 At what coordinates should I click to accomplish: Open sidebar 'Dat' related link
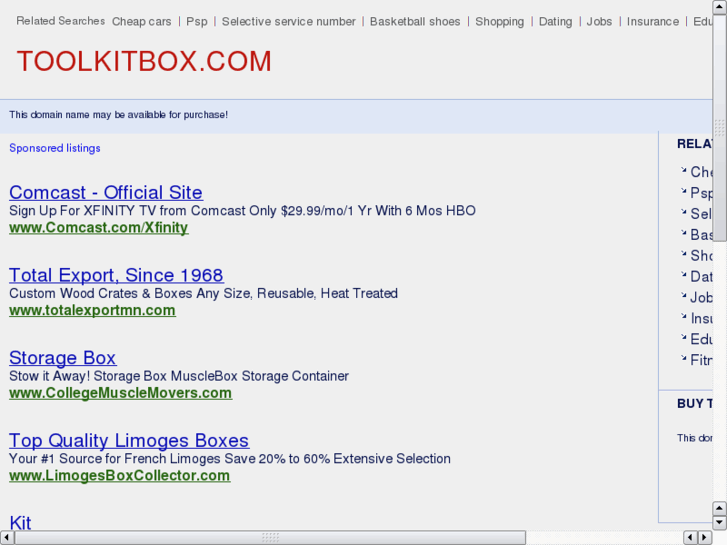[701, 276]
